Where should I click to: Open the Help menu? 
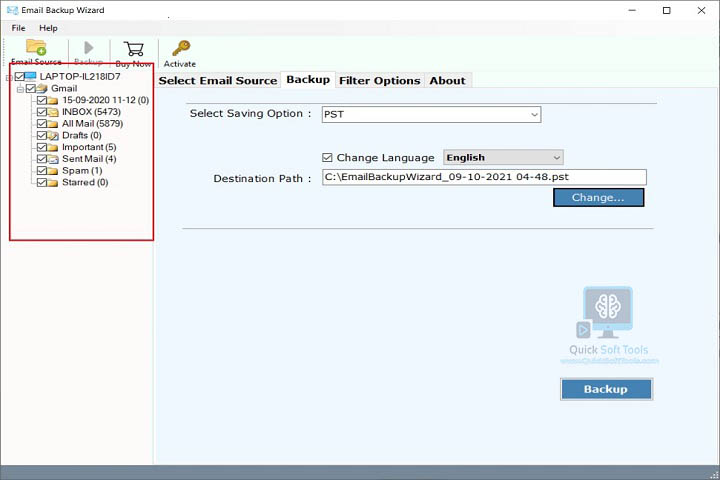coord(48,28)
